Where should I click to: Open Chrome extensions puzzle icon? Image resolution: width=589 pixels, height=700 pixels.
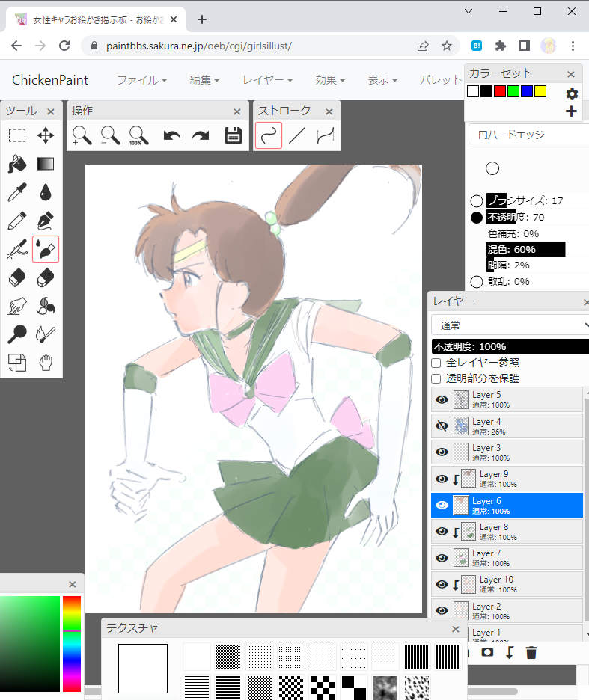(501, 46)
